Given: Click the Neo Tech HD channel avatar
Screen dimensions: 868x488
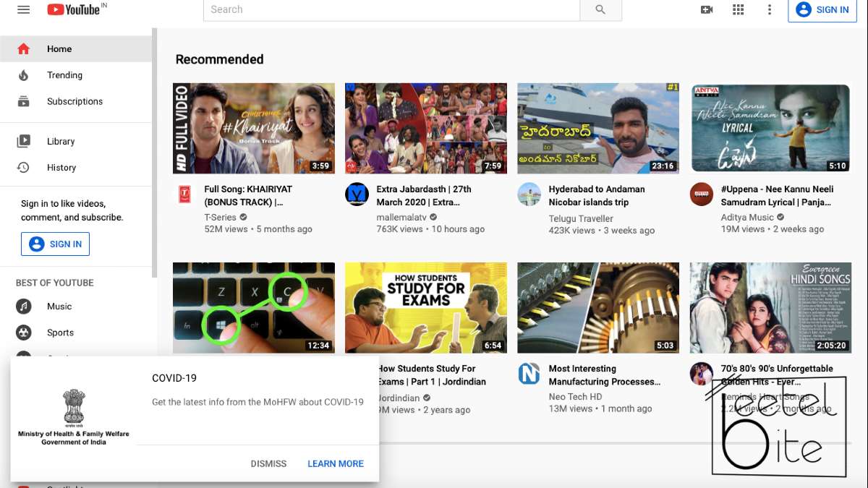Looking at the screenshot, I should [x=529, y=374].
